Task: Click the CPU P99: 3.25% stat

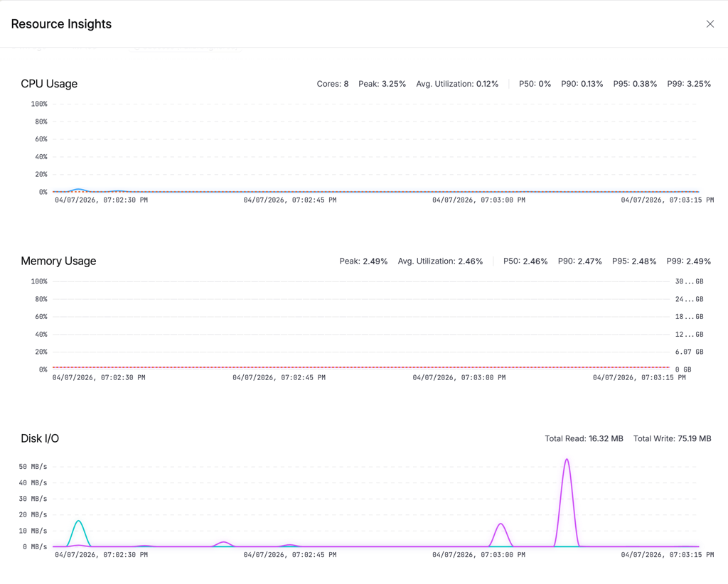Action: click(x=689, y=84)
